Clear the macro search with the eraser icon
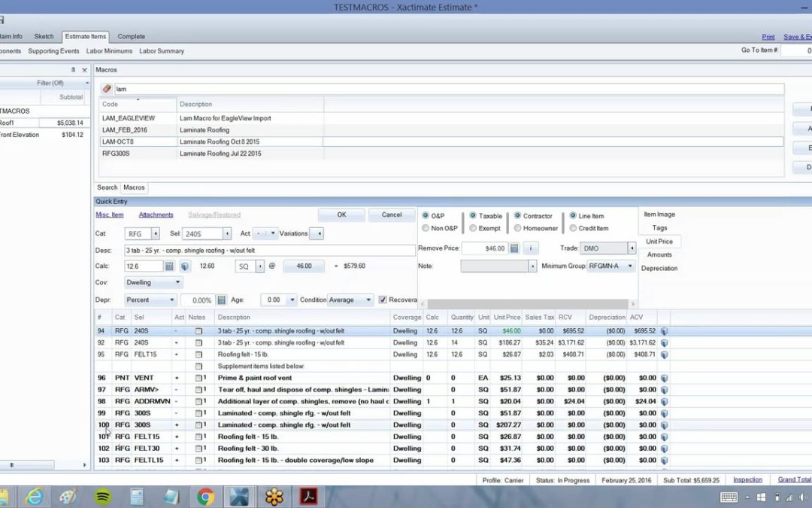Viewport: 812px width, 508px height. pyautogui.click(x=107, y=89)
